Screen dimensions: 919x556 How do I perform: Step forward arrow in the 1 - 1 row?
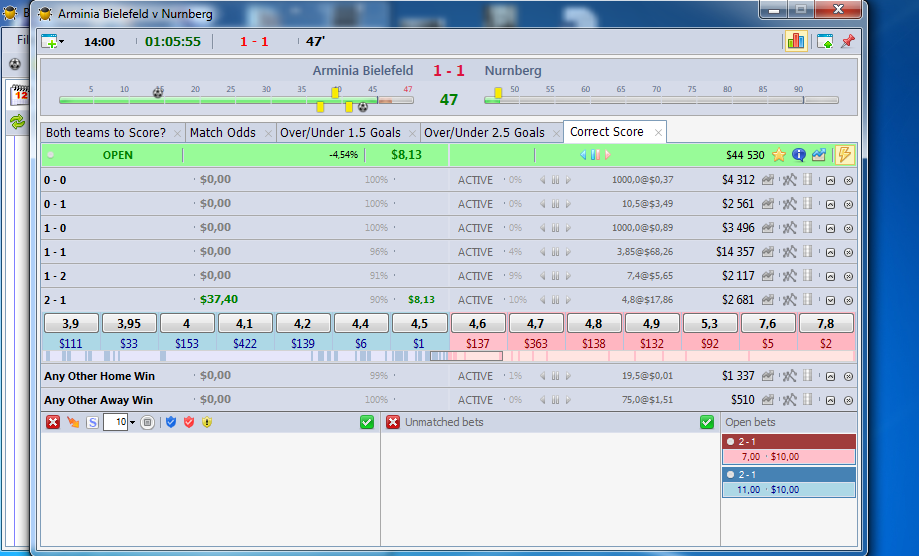(569, 252)
